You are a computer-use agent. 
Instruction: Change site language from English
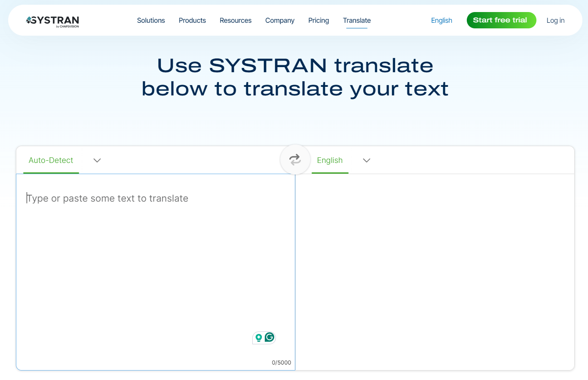(441, 21)
